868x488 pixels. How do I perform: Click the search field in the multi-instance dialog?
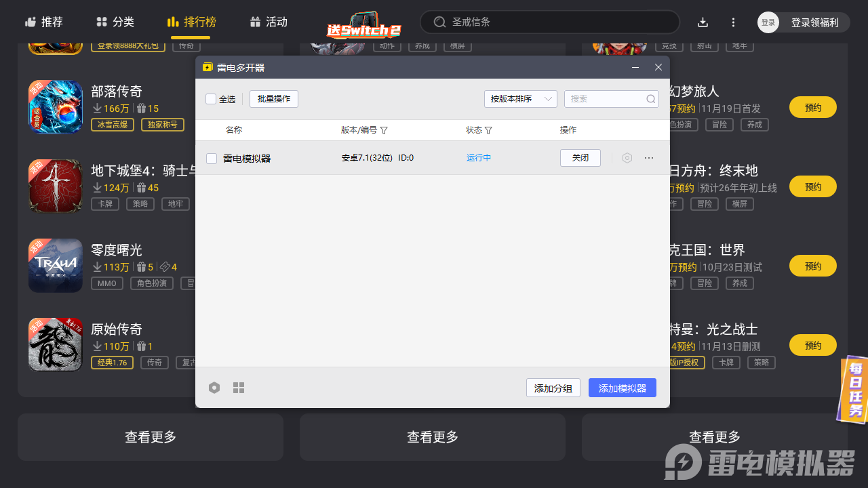coord(607,99)
